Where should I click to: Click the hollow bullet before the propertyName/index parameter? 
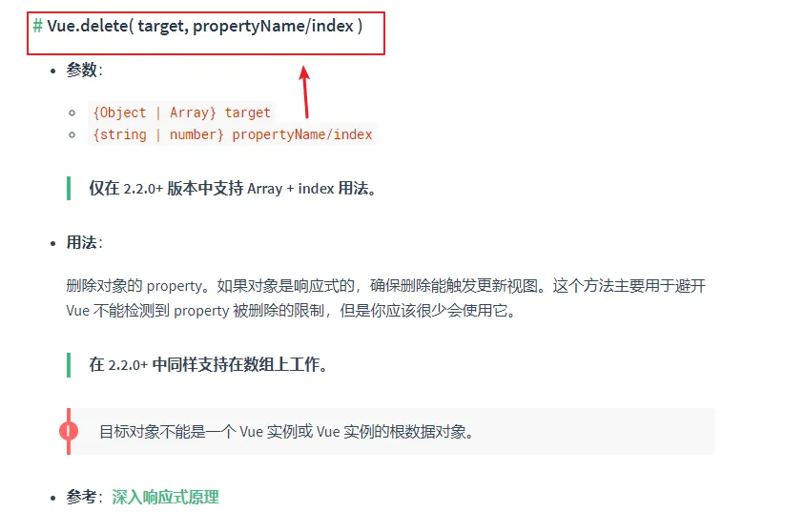[x=72, y=135]
